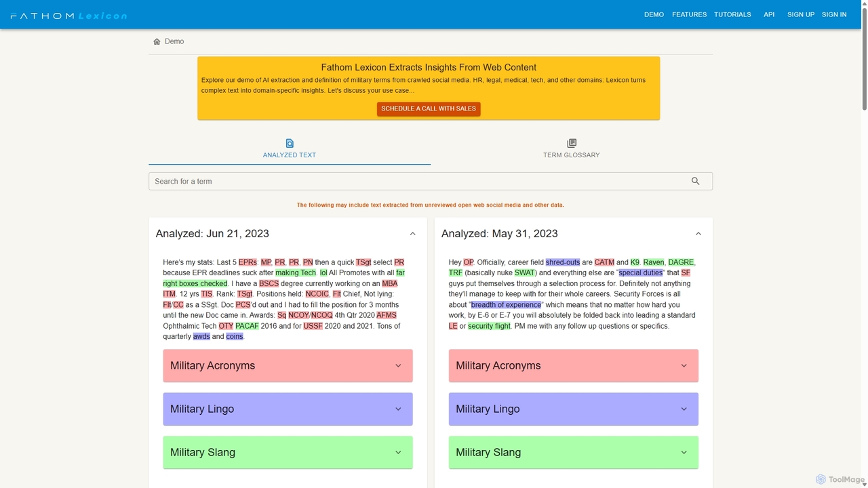Focus the Search for a term field
Viewport: 868px width, 488px height.
point(431,181)
